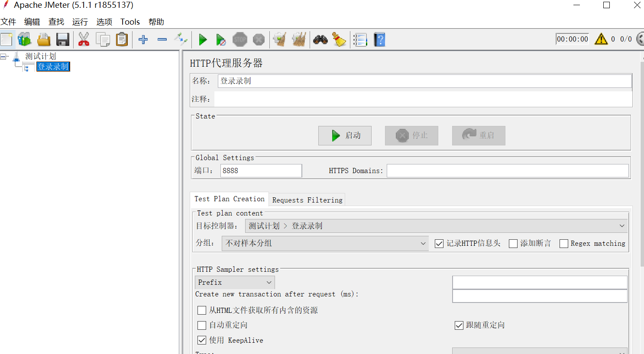Click the HTTPS Domains input field
The image size is (644, 354).
pyautogui.click(x=508, y=171)
